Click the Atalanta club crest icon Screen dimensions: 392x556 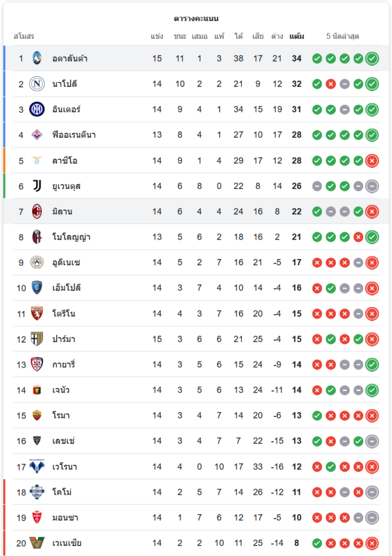pos(37,58)
